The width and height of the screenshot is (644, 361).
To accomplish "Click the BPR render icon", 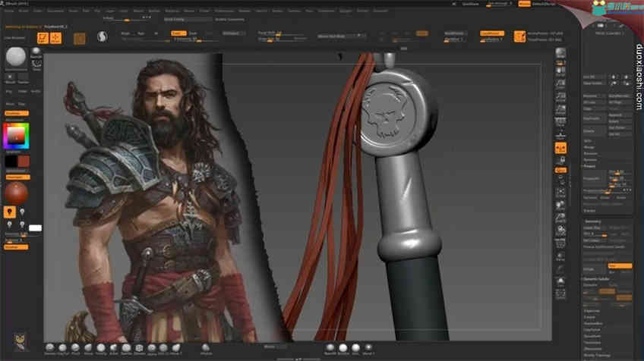I will click(x=560, y=52).
